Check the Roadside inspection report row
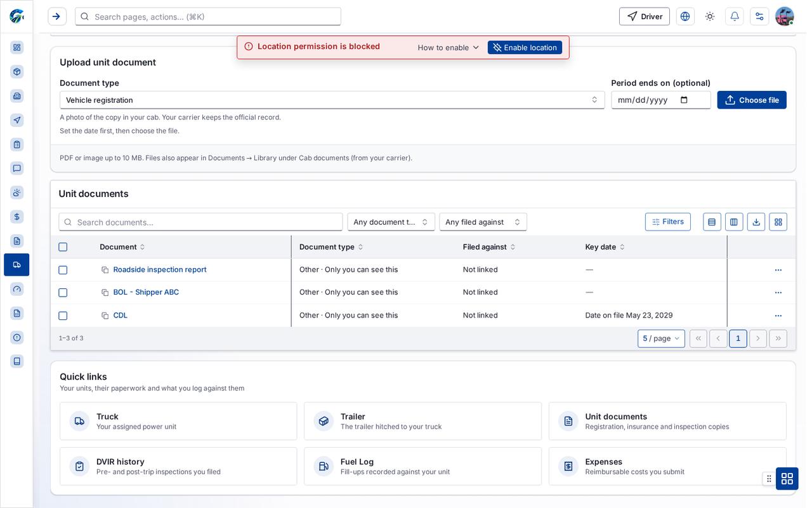812x508 pixels. click(x=63, y=270)
